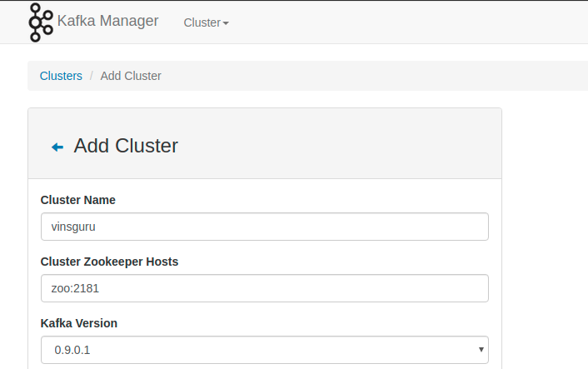Open the Kafka Version select showing 0.9.0.1
The height and width of the screenshot is (369, 588).
[x=258, y=350]
